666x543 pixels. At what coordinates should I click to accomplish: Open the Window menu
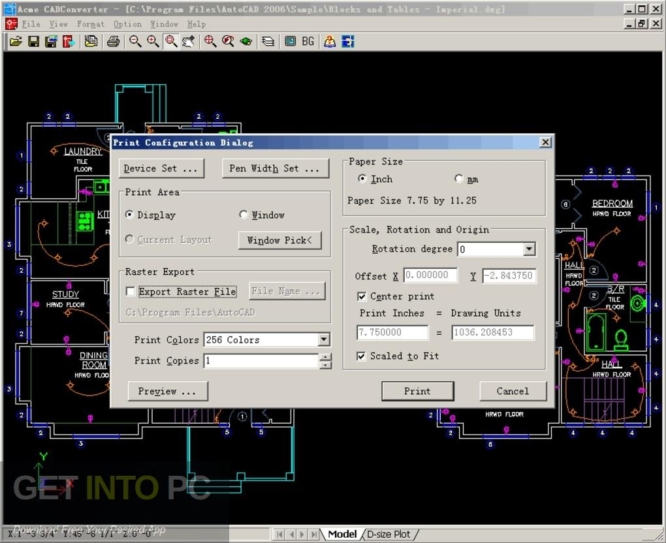click(164, 24)
